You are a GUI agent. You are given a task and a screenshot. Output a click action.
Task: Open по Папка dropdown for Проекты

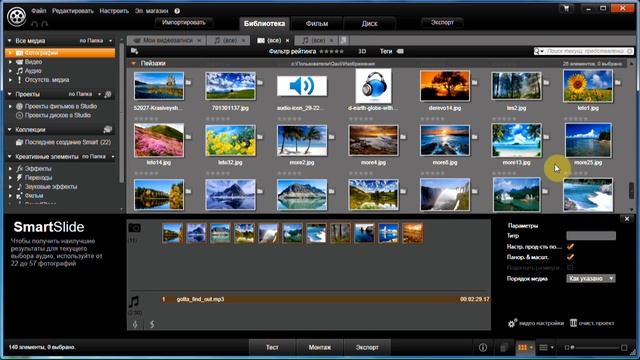click(x=84, y=94)
